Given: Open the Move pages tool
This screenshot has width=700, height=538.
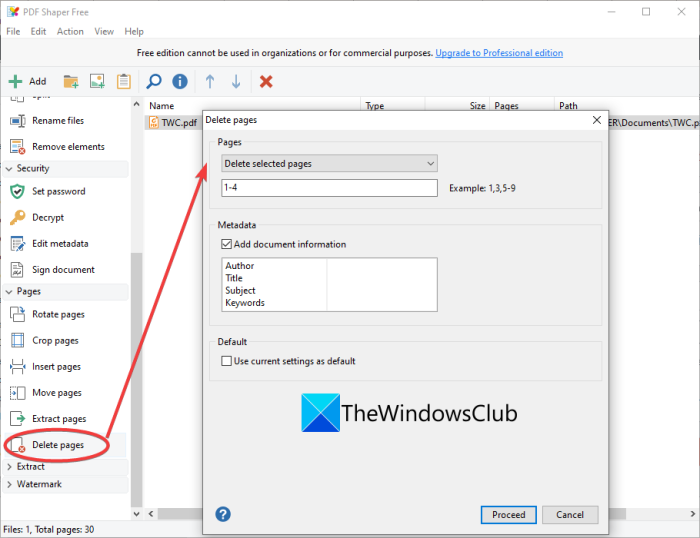Looking at the screenshot, I should coord(57,392).
